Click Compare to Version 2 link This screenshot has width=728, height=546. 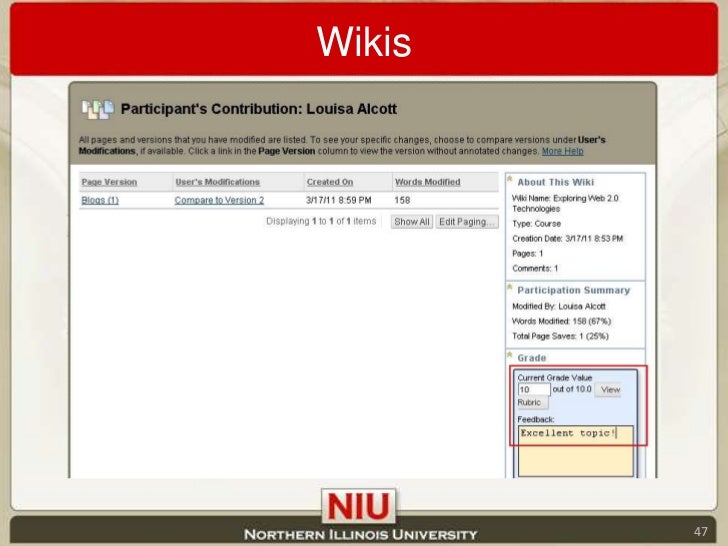[219, 200]
